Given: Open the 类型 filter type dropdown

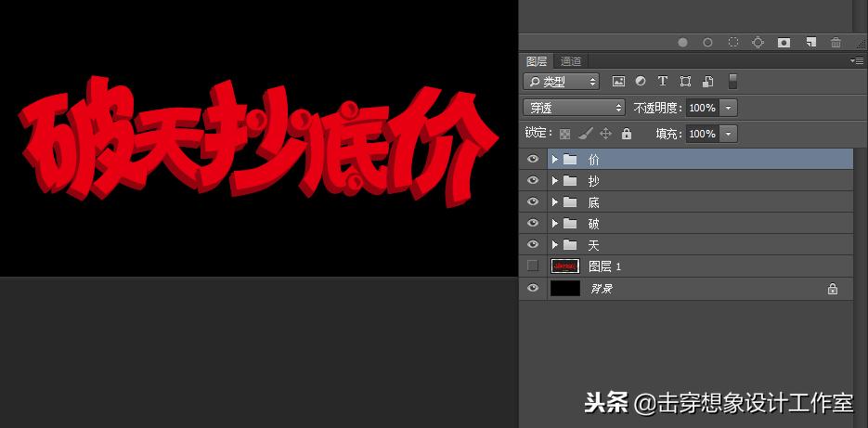Looking at the screenshot, I should click(561, 82).
